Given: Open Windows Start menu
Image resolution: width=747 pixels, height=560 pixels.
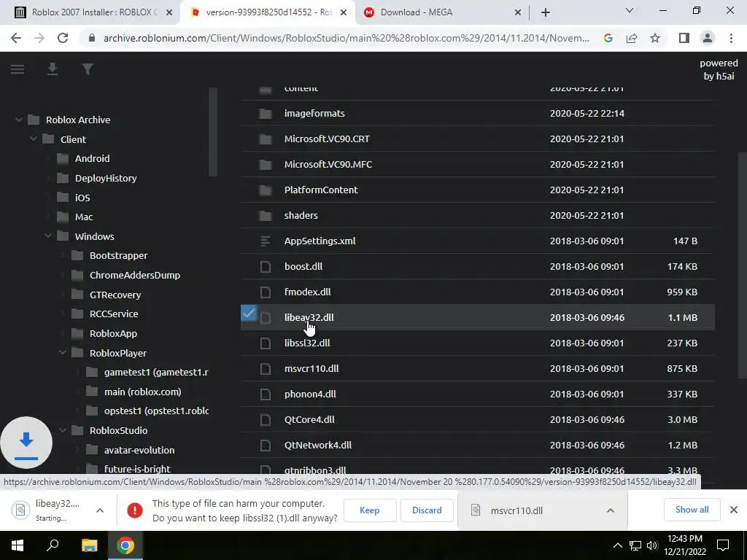Looking at the screenshot, I should click(x=18, y=545).
